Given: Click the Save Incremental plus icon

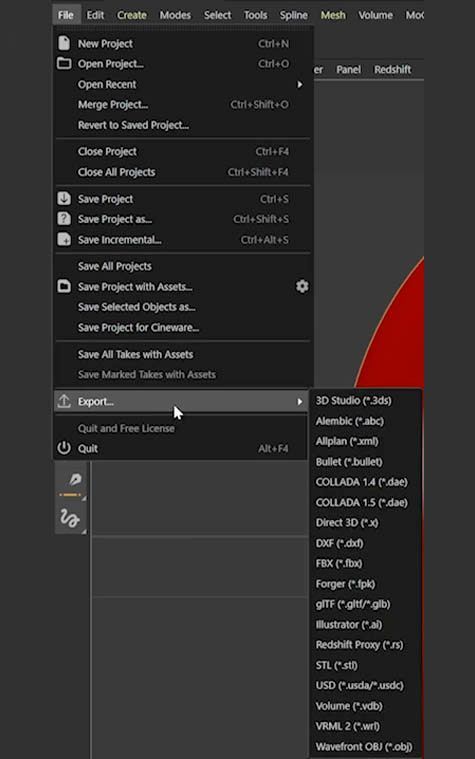Looking at the screenshot, I should click(64, 239).
